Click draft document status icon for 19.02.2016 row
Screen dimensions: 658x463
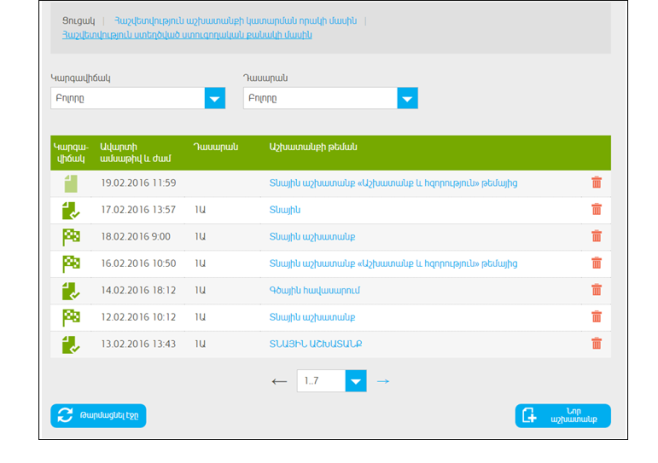click(70, 183)
